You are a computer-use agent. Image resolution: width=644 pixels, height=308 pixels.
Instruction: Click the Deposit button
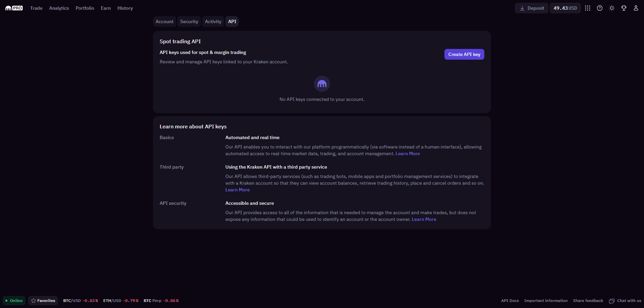pyautogui.click(x=532, y=8)
